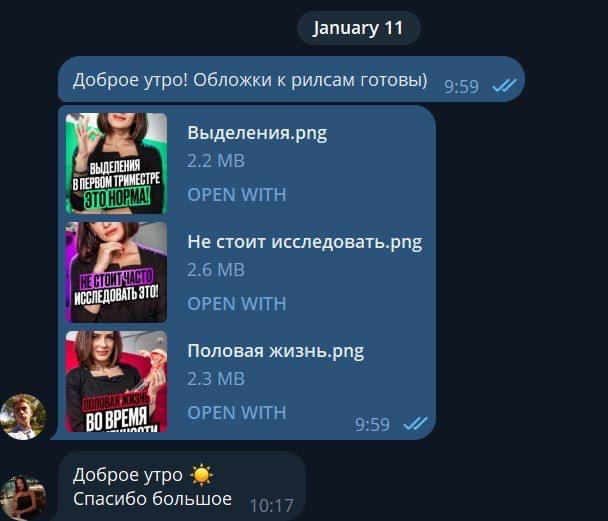Click read checkmarks on the Обложки message
The width and height of the screenshot is (608, 521).
(504, 86)
